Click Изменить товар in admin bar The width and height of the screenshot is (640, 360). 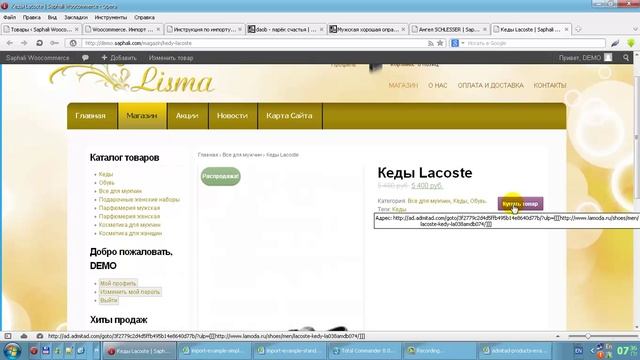(171, 58)
